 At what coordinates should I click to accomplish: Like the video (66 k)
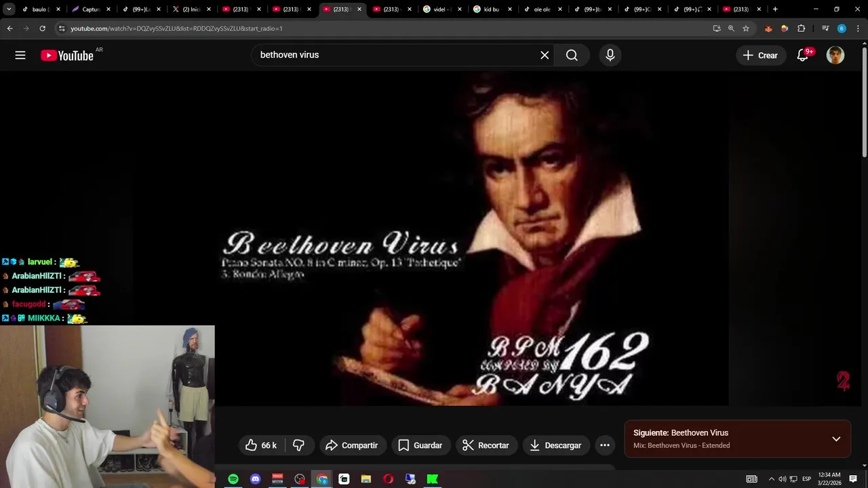click(261, 445)
